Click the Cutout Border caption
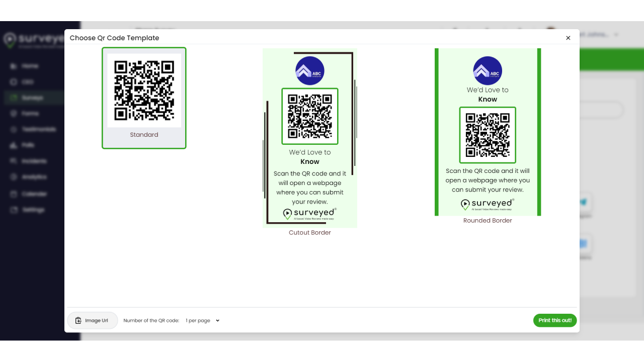 (x=310, y=233)
